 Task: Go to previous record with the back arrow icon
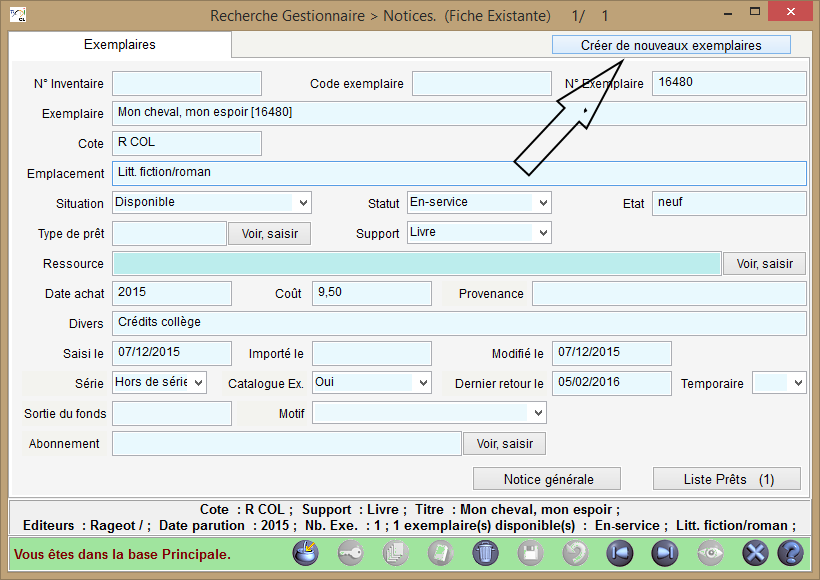[x=620, y=553]
